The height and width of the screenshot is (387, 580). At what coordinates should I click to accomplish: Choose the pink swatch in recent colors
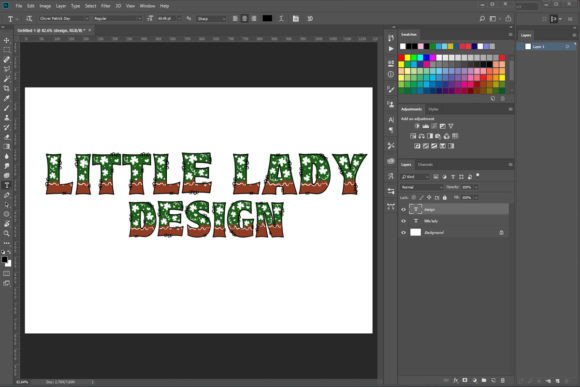(x=421, y=46)
